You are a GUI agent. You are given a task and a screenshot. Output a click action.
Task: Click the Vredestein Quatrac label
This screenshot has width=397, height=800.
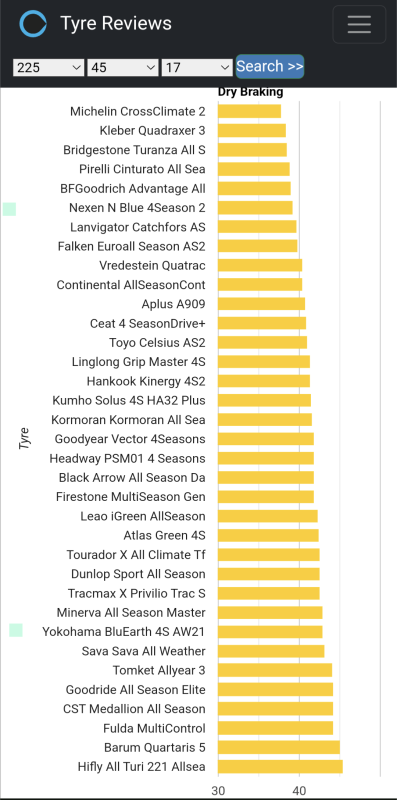[153, 265]
